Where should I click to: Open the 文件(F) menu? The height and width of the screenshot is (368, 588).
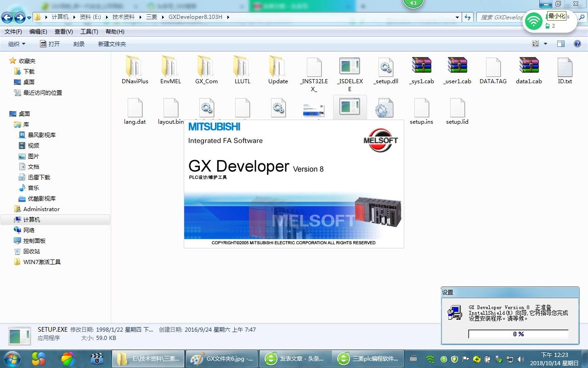tap(13, 32)
